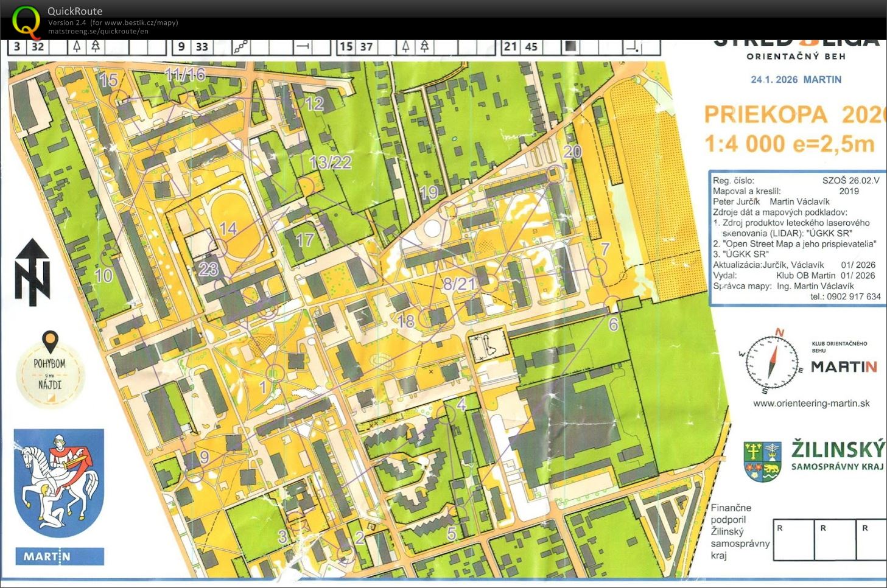The height and width of the screenshot is (588, 887).
Task: Click control number 6 label
Action: pos(614,324)
